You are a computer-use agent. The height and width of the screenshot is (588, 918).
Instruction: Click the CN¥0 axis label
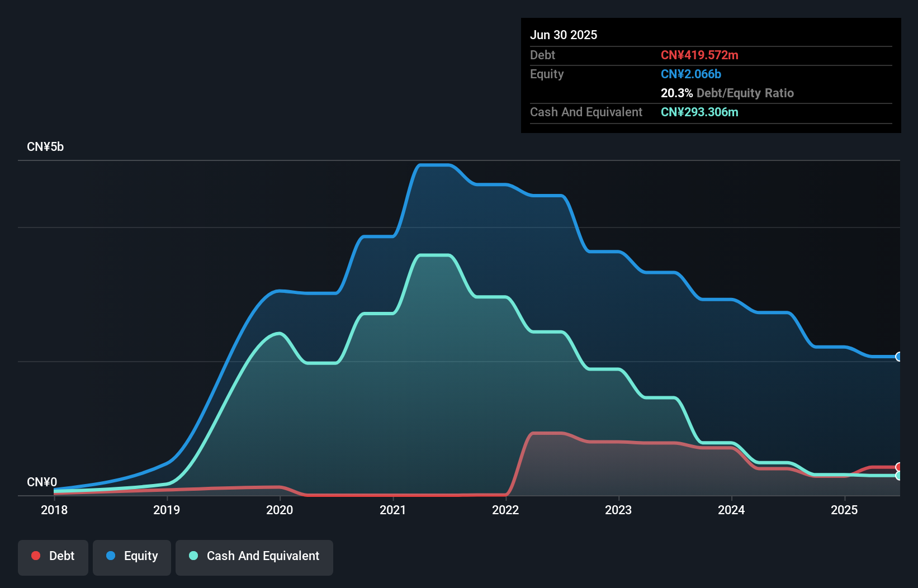coord(42,482)
